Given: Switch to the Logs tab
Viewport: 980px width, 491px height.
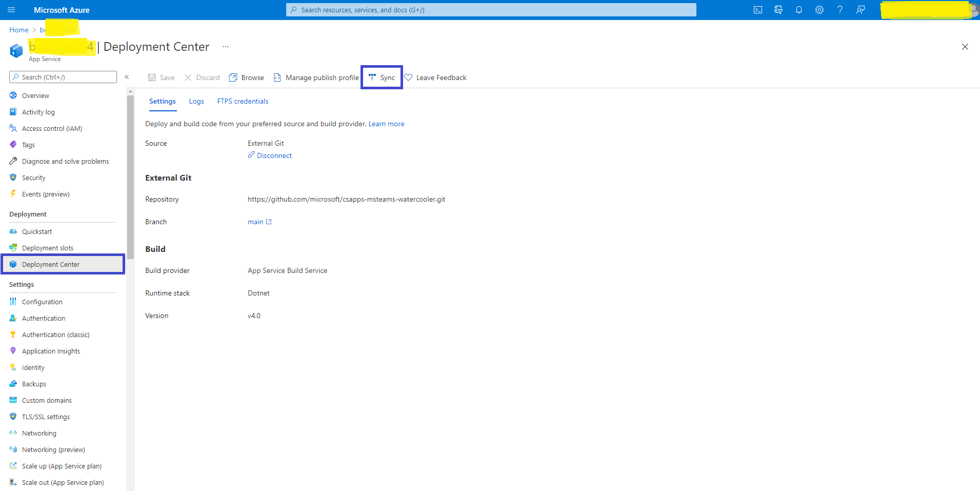Looking at the screenshot, I should click(x=196, y=101).
